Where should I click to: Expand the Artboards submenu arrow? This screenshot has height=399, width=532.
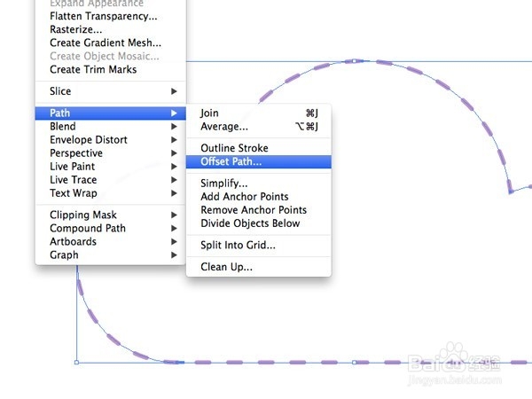pos(174,241)
